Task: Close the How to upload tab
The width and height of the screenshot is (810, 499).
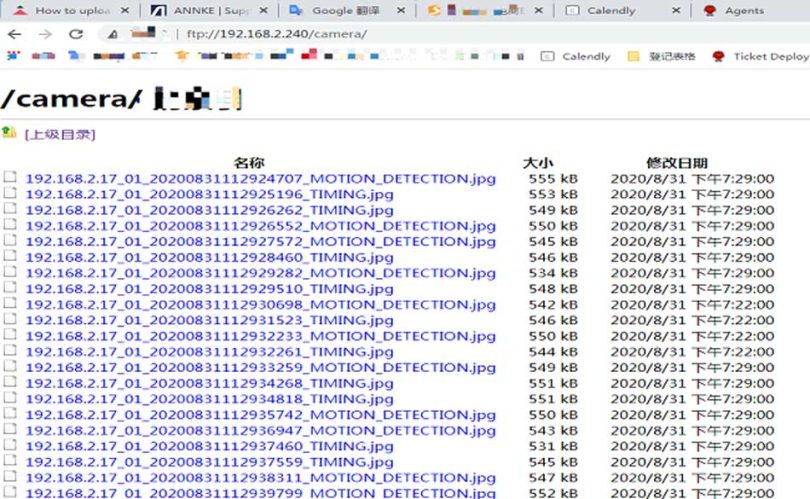Action: point(125,11)
